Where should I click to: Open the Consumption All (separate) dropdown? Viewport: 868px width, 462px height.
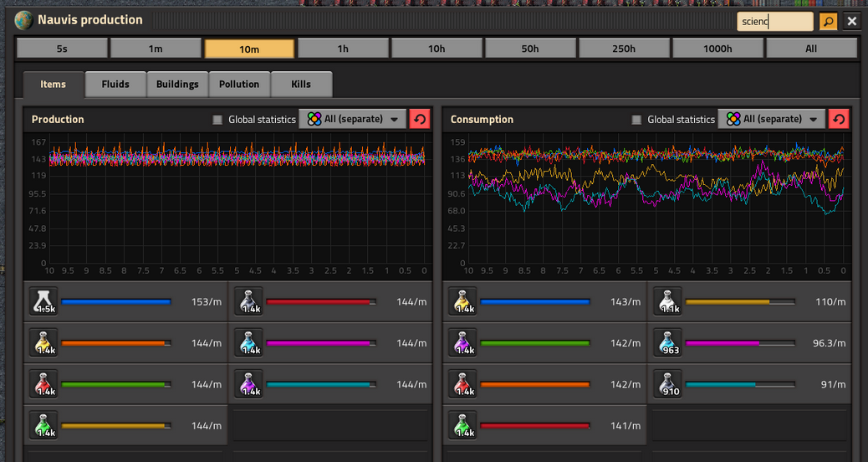pos(772,119)
